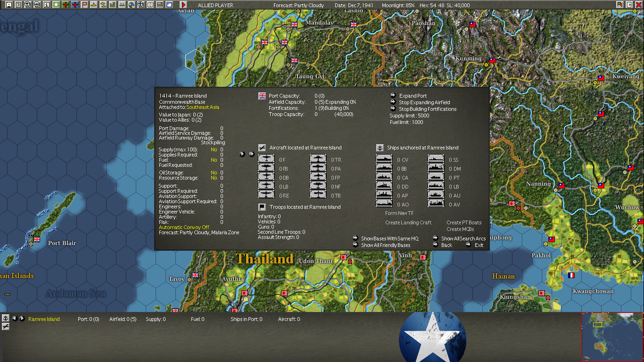Click the crosshair target toolbar icon
644x362 pixels.
[x=140, y=5]
